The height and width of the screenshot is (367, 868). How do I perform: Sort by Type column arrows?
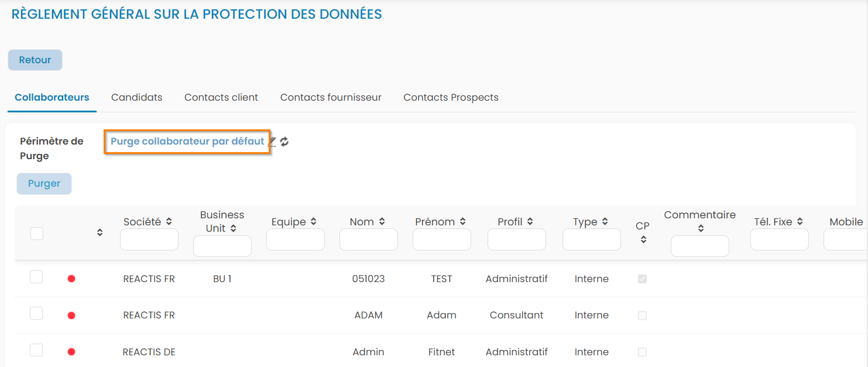click(x=605, y=222)
